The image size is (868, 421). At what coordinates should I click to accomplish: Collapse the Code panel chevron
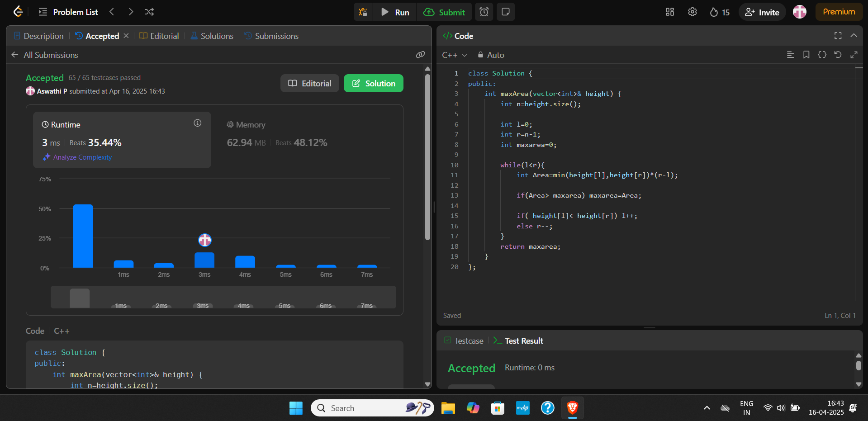coord(854,36)
